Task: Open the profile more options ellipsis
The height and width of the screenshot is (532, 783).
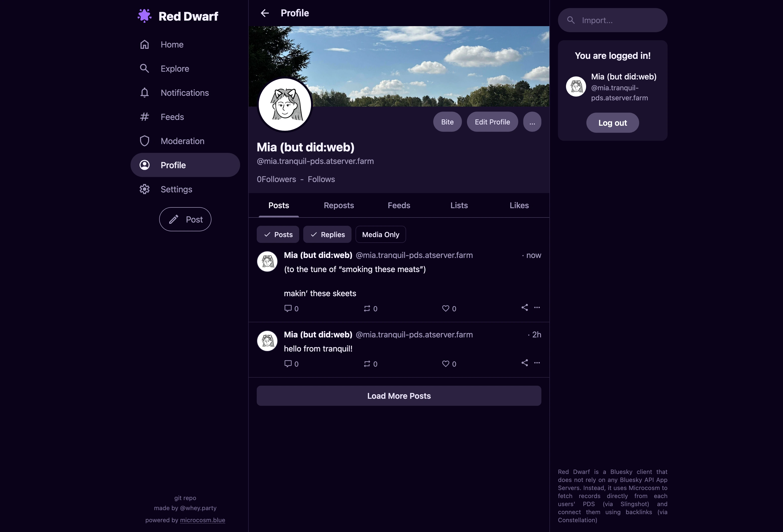Action: tap(532, 122)
